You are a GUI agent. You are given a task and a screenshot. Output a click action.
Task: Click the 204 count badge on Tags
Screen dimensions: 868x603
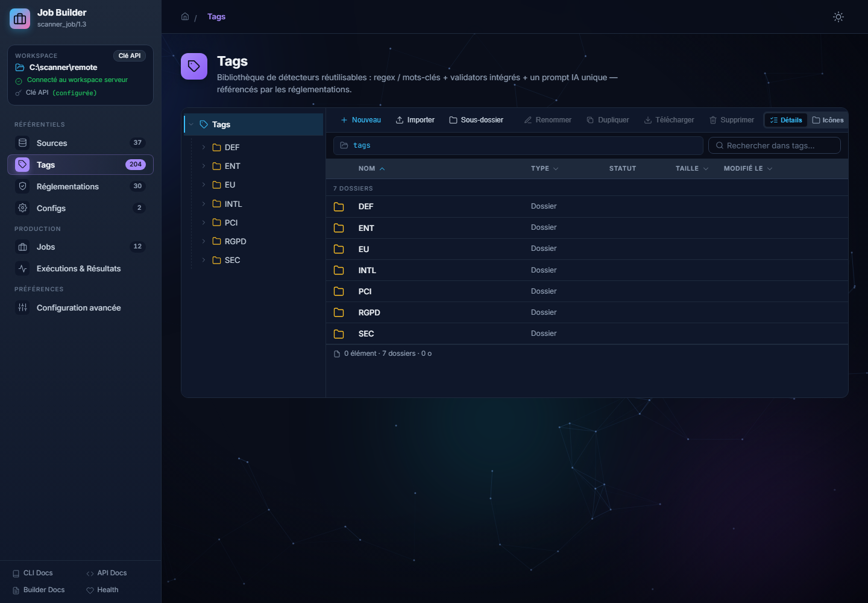136,164
